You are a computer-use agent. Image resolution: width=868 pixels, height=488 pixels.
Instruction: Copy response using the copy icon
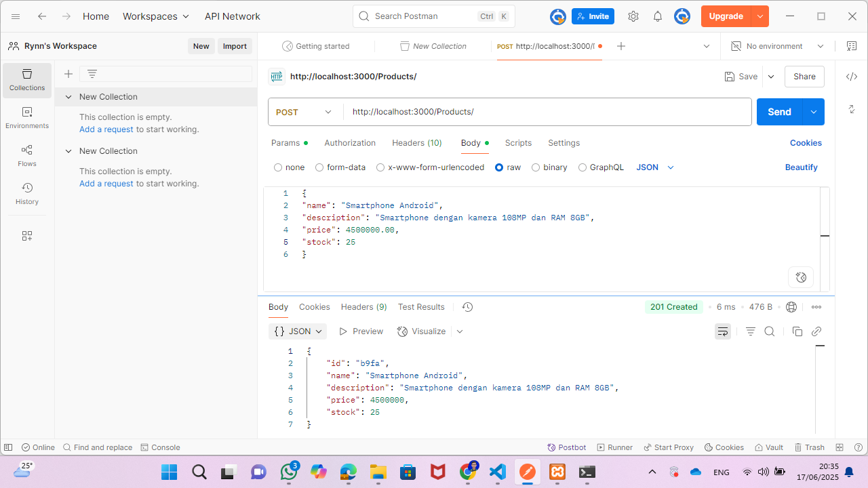point(797,331)
